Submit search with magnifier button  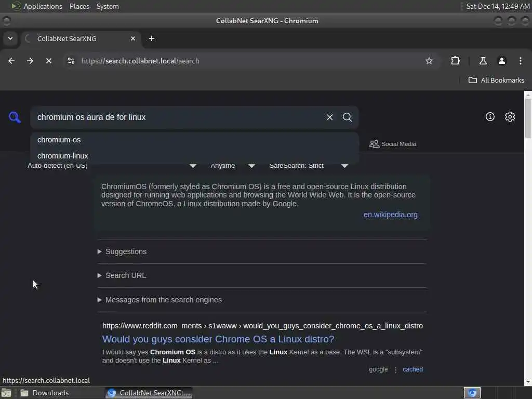tap(347, 117)
